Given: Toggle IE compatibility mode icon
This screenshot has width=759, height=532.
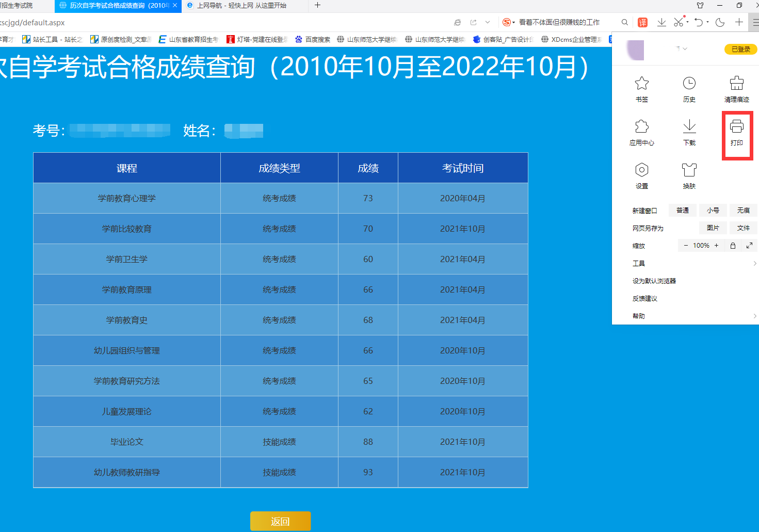Looking at the screenshot, I should point(457,22).
